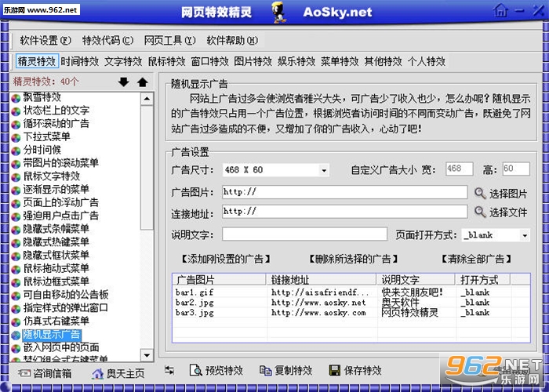
Task: Click 【添加刚设置的广告】 button
Action: 226,259
